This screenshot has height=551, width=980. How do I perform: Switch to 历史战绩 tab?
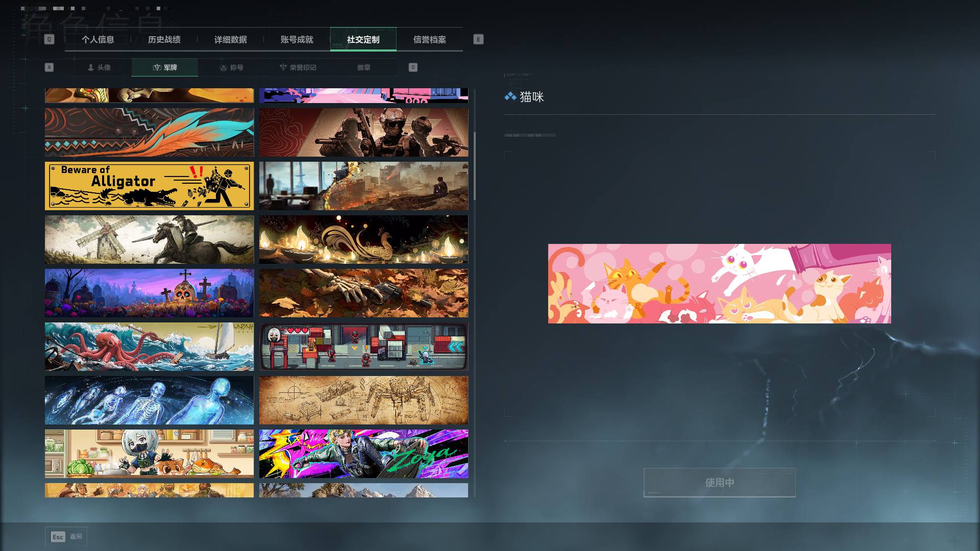point(164,39)
